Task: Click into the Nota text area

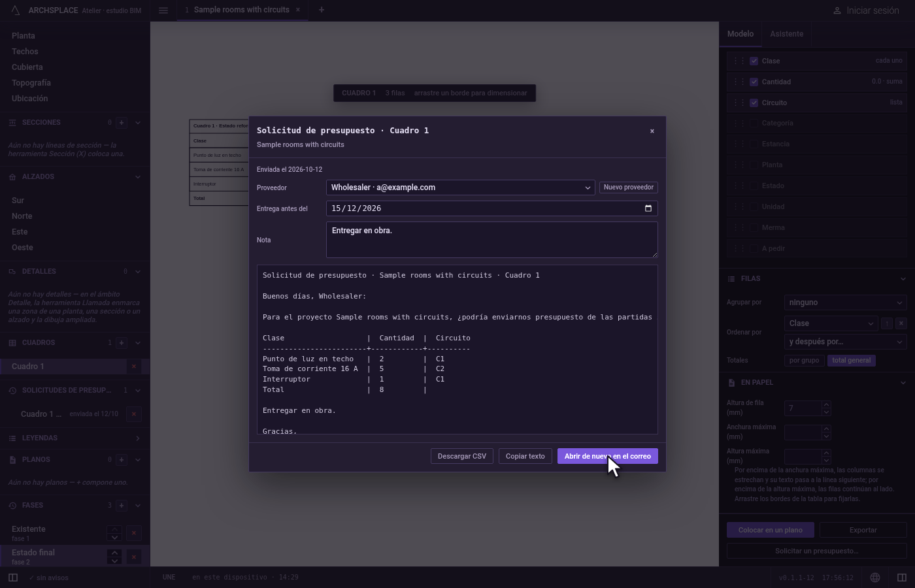Action: [492, 240]
